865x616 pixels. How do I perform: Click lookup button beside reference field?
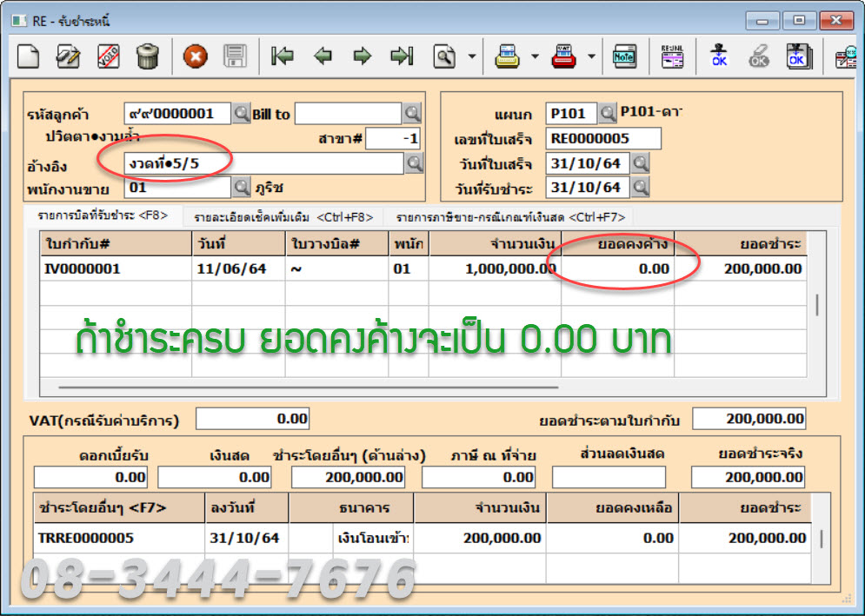(415, 163)
